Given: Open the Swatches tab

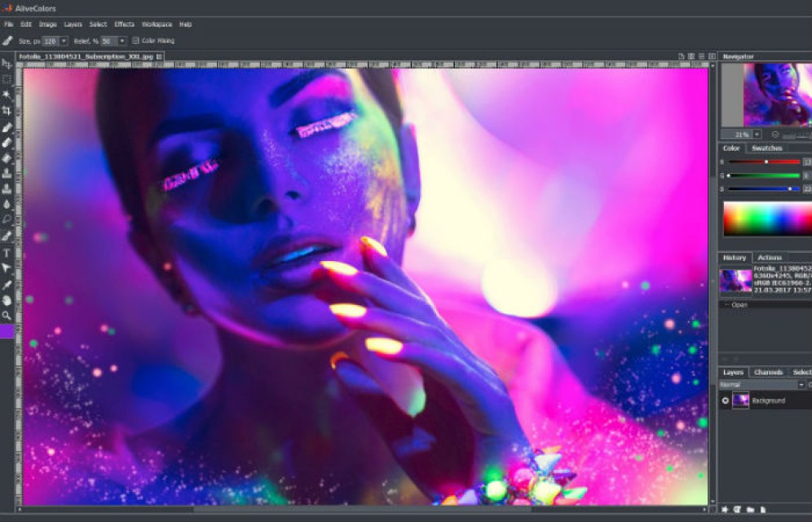Looking at the screenshot, I should tap(766, 148).
